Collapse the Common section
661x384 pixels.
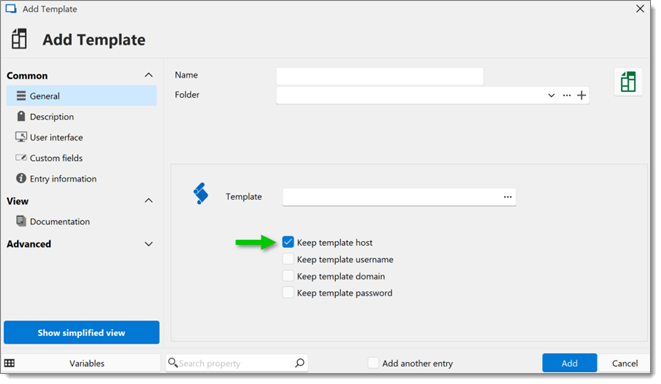pyautogui.click(x=148, y=75)
